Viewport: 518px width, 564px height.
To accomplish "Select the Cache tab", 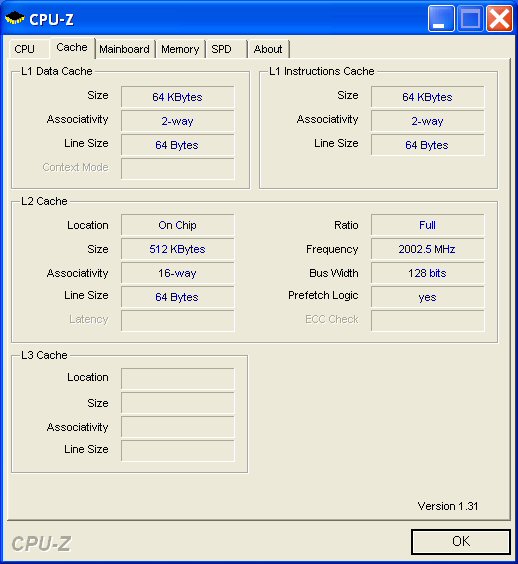I will (72, 47).
